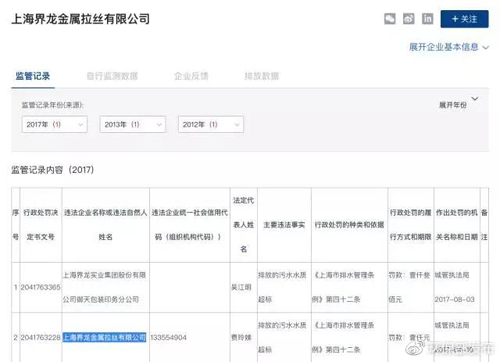Click column header 行政处罚决定书文号
Image resolution: width=500 pixels, height=362 pixels.
41,225
